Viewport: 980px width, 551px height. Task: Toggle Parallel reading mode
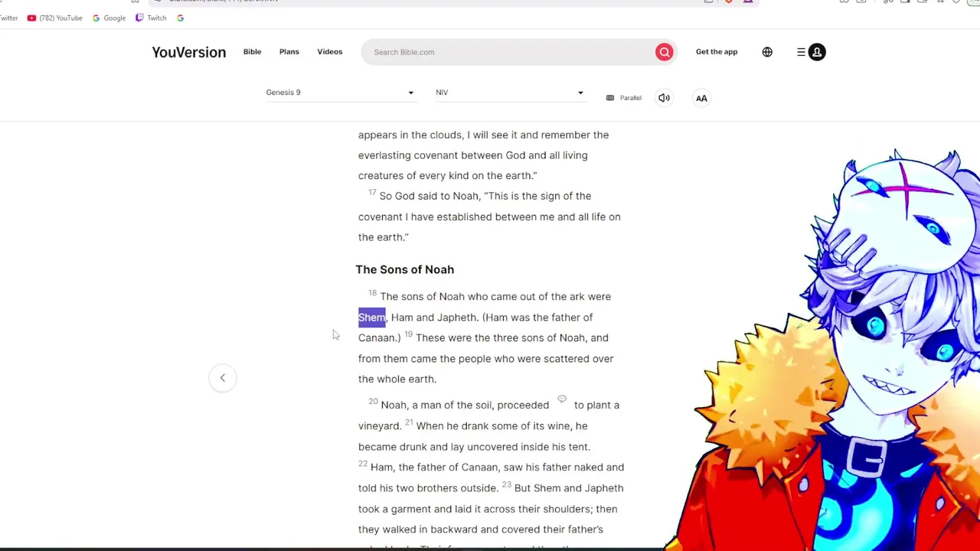click(623, 98)
